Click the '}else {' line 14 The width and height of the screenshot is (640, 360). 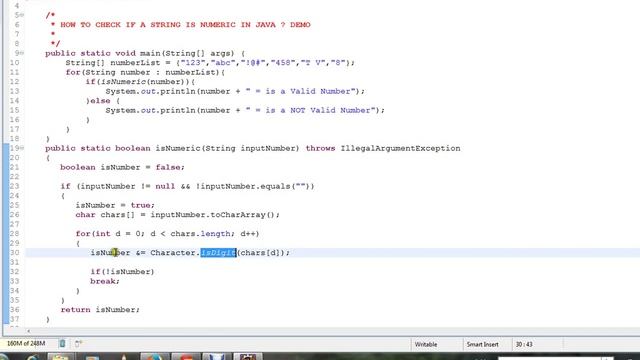click(x=102, y=101)
